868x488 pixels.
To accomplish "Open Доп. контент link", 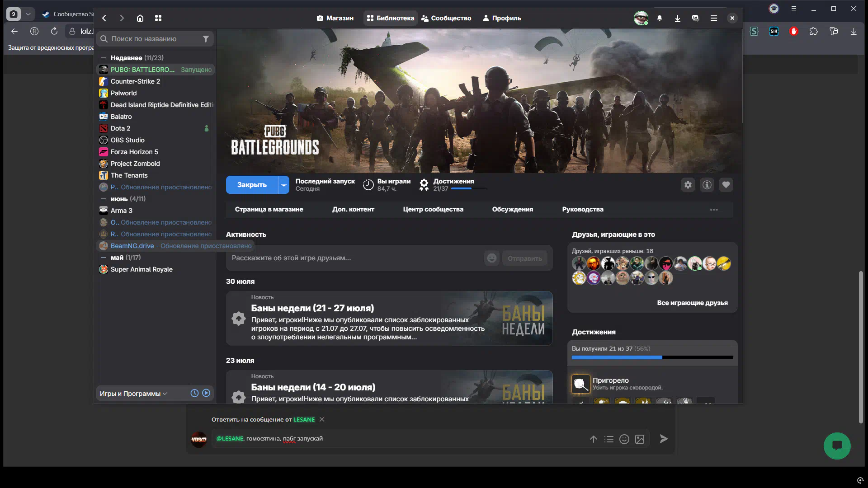I will point(353,209).
